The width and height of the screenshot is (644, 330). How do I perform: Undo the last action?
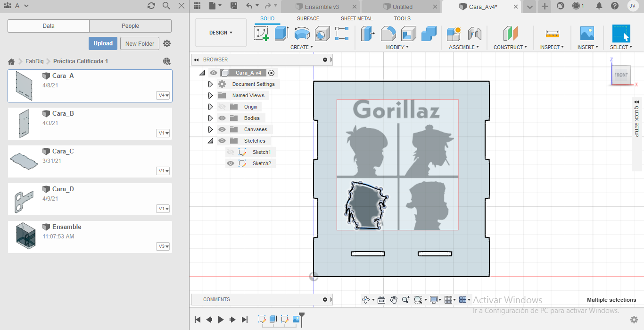click(x=249, y=6)
